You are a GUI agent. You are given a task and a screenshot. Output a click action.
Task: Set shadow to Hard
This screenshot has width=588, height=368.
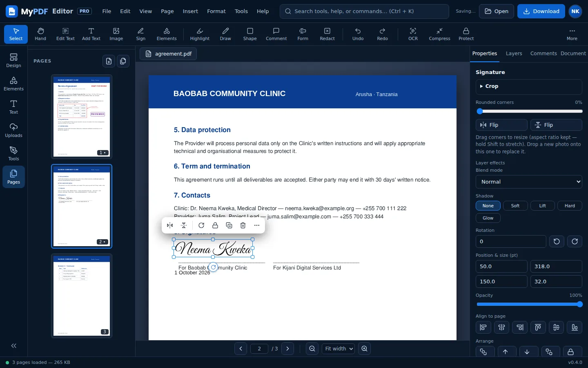(x=570, y=206)
